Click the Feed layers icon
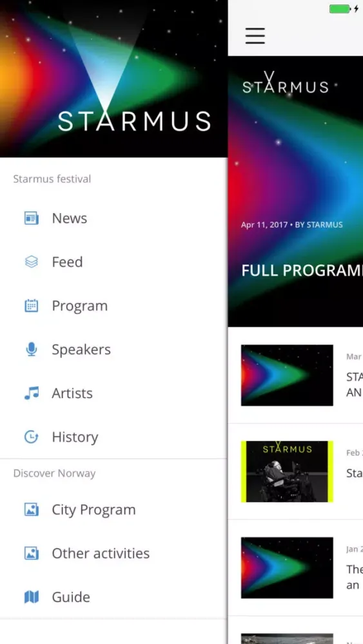363x644 pixels. tap(31, 261)
